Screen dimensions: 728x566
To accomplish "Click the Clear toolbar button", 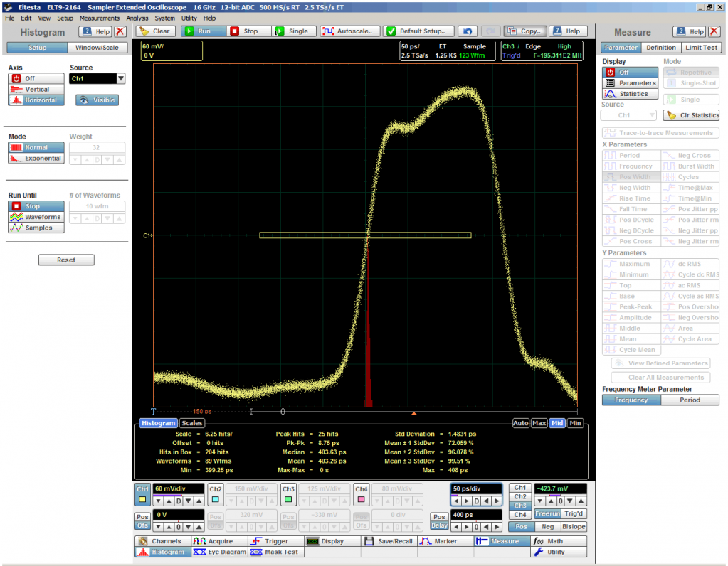I will point(154,31).
